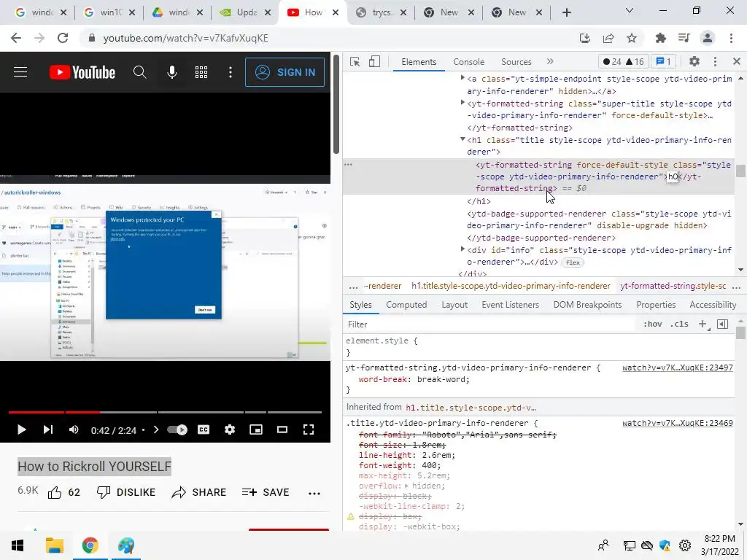
Task: Open more actions ellipsis under video
Action: pyautogui.click(x=314, y=494)
